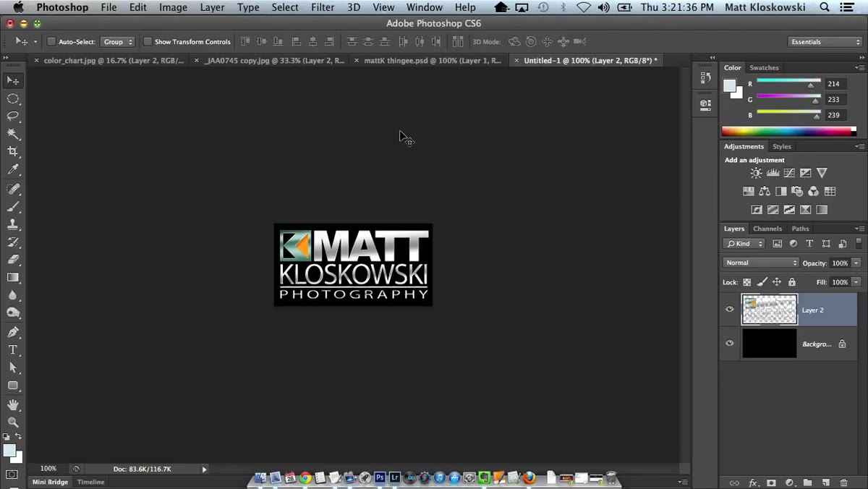Open the Opacity slider dropdown arrow
The image size is (868, 489).
[856, 263]
